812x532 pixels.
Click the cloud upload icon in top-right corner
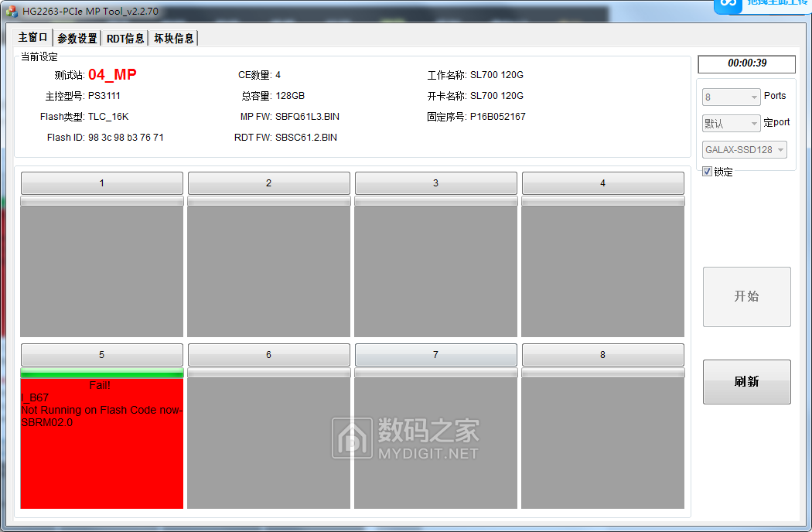728,4
